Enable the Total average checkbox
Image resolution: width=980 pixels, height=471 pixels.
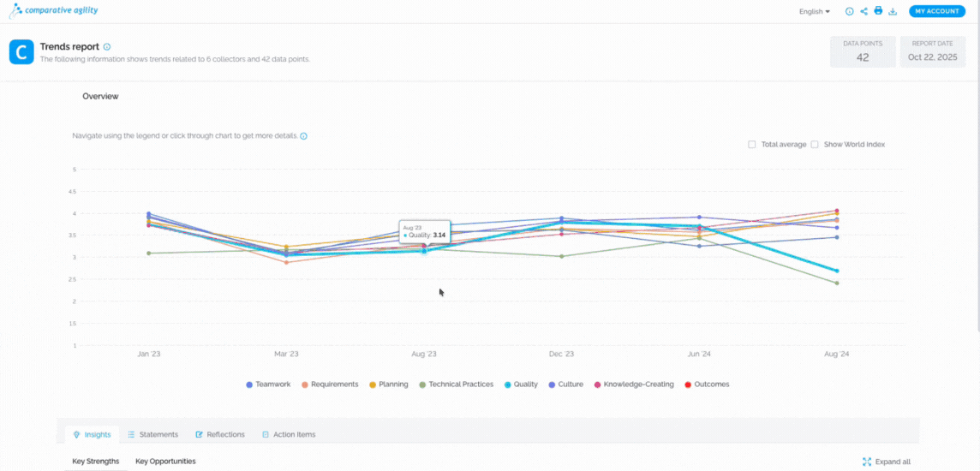pos(752,145)
